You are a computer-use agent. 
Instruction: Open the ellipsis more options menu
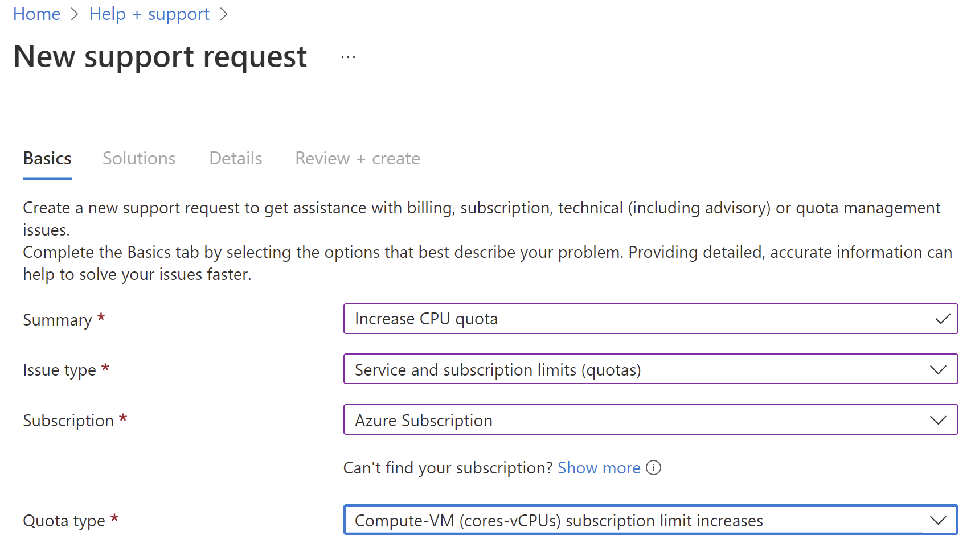348,57
